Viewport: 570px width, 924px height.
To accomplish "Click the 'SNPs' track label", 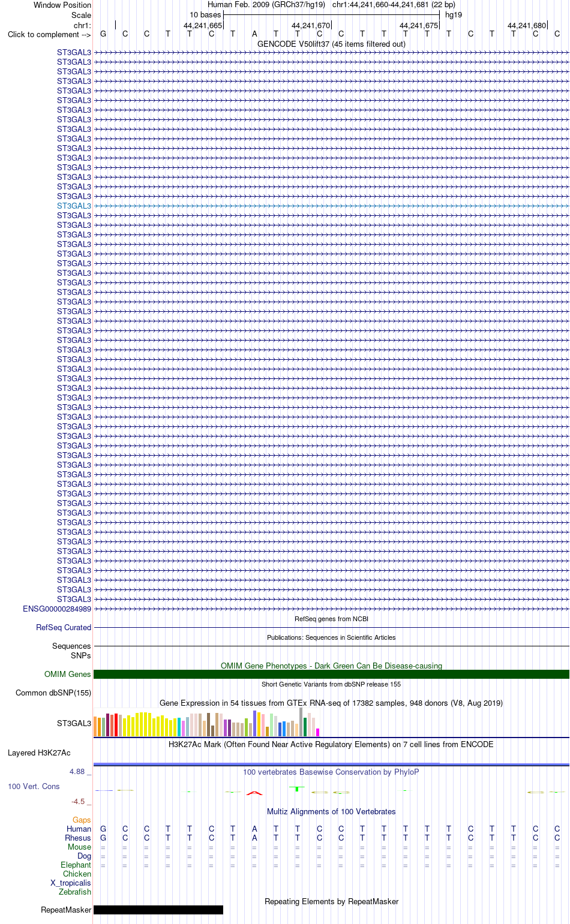I will [81, 655].
